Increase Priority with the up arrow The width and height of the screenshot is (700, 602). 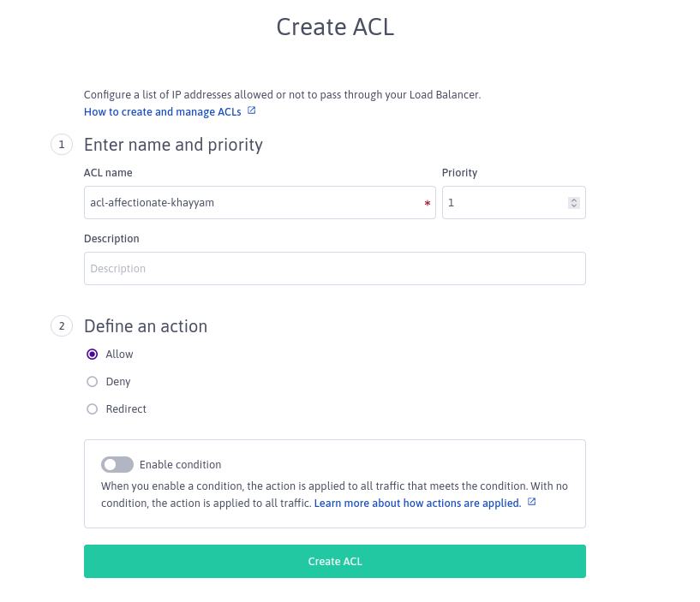tap(574, 200)
